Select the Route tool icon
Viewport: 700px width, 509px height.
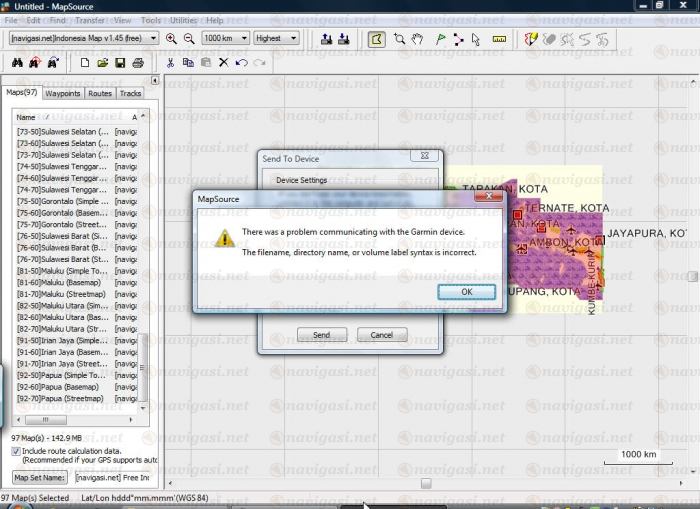point(458,39)
